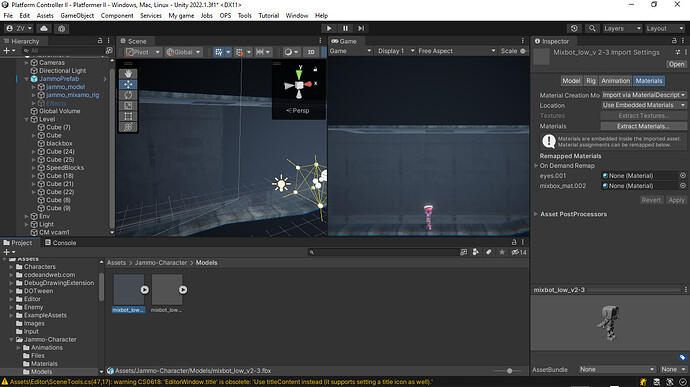Viewport: 690px width, 387px height.
Task: Click the Models breadcrumb in Project path
Action: pyautogui.click(x=206, y=262)
